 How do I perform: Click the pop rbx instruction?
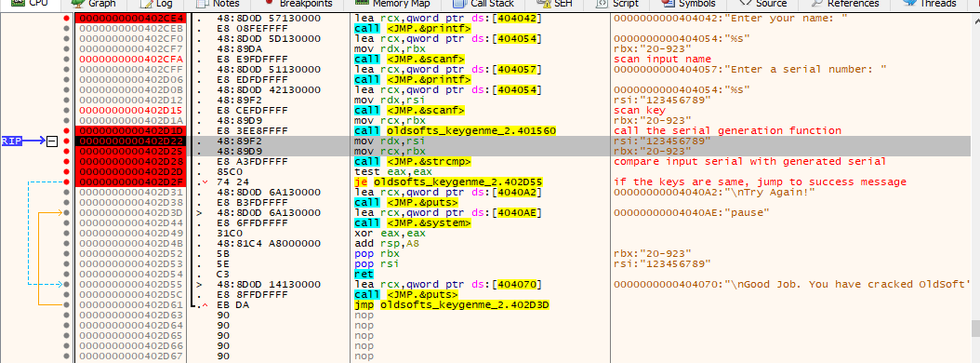[376, 254]
